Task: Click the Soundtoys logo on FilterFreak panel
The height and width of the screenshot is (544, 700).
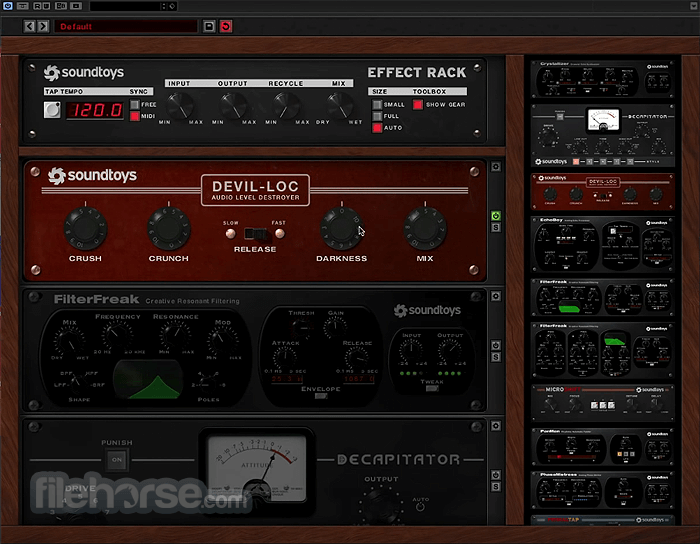Action: tap(427, 310)
